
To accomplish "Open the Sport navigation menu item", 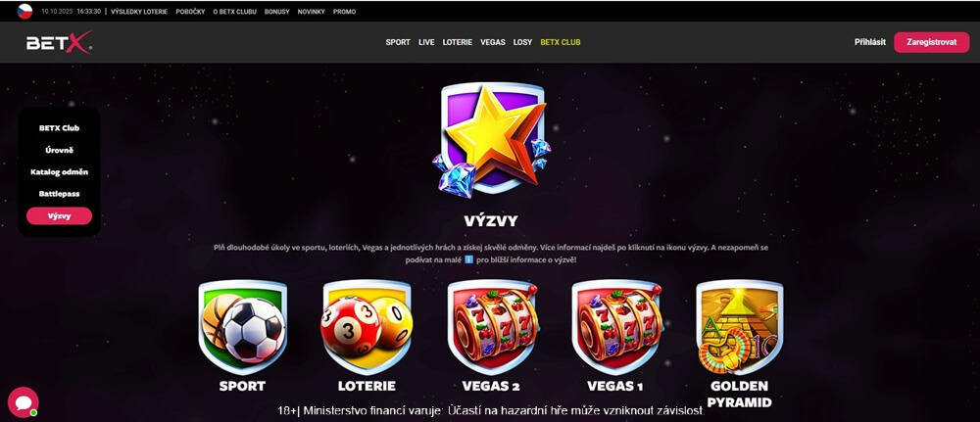I will (398, 42).
